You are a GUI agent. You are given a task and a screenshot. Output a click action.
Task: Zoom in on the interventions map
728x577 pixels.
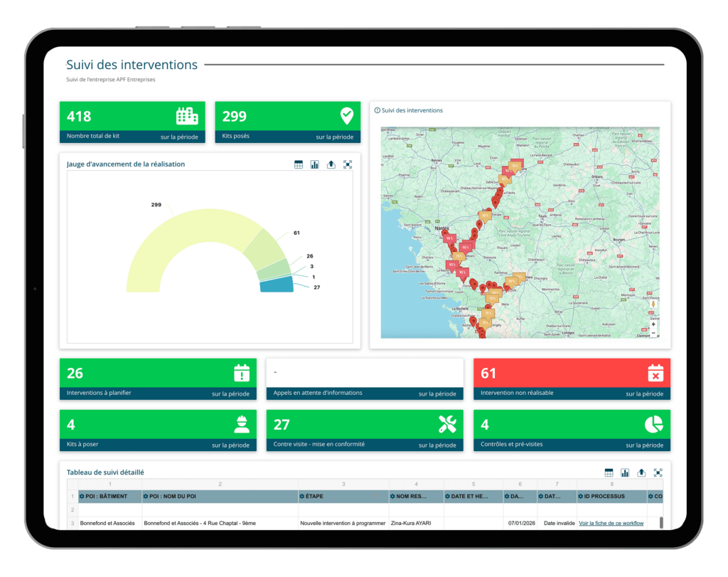(x=653, y=324)
